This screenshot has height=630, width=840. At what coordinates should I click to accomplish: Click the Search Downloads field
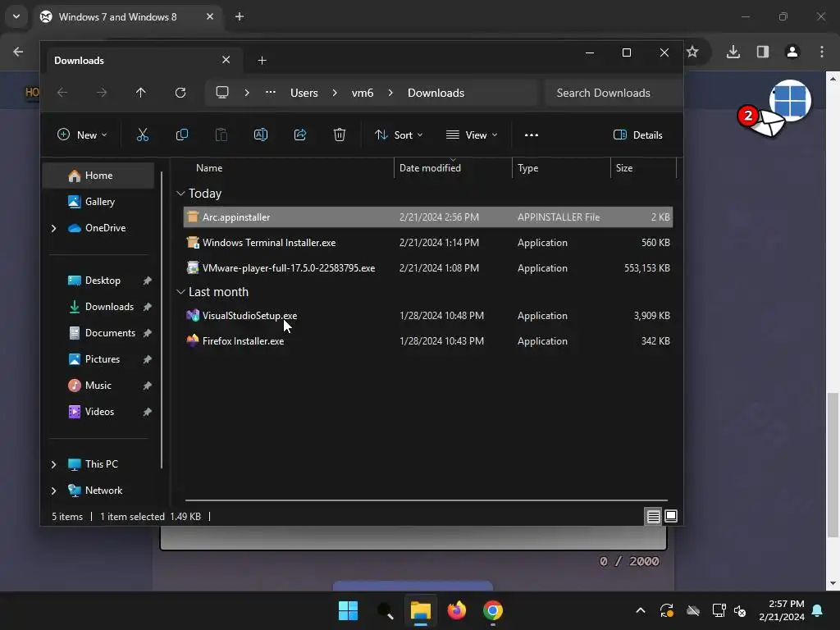(614, 93)
